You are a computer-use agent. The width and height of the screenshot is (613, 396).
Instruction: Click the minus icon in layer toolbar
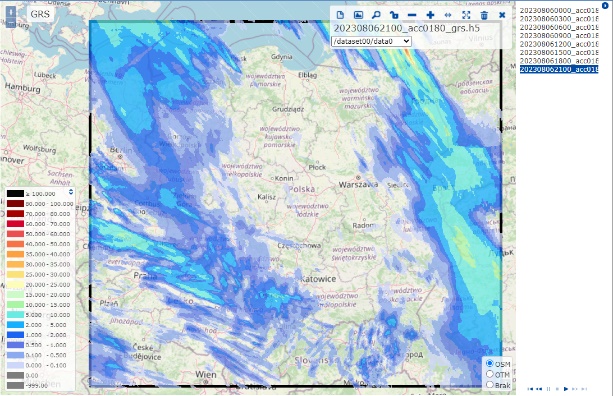[x=412, y=15]
